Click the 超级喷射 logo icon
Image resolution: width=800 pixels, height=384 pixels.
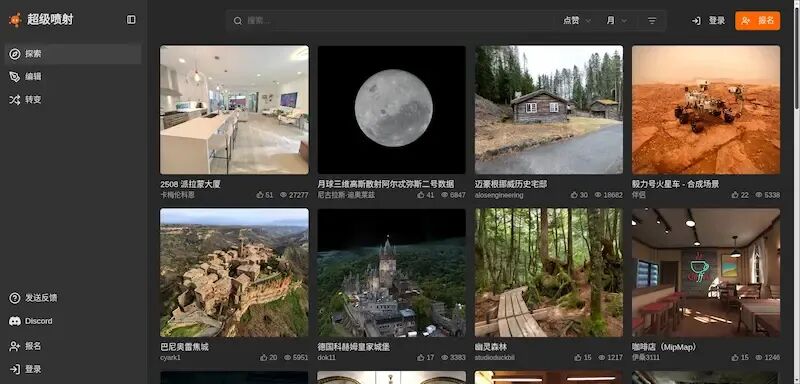(x=15, y=20)
